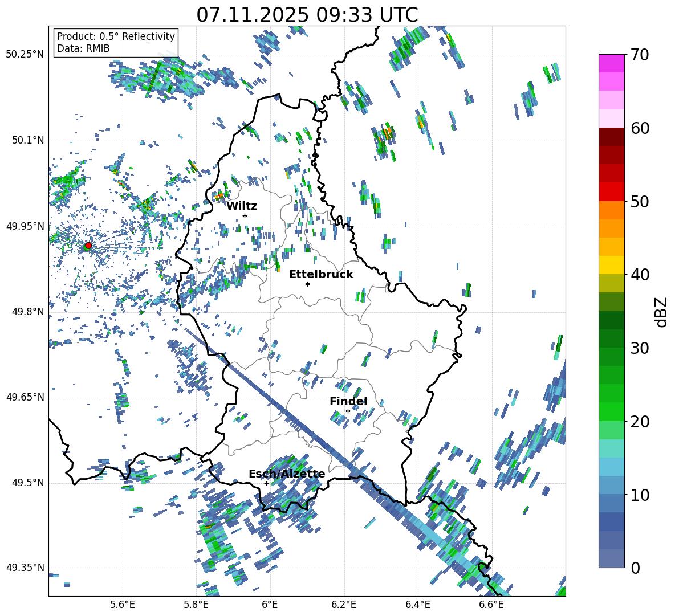Image resolution: width=675 pixels, height=616 pixels.
Task: Click the cross marker below Esch/Alzette
Action: [266, 483]
